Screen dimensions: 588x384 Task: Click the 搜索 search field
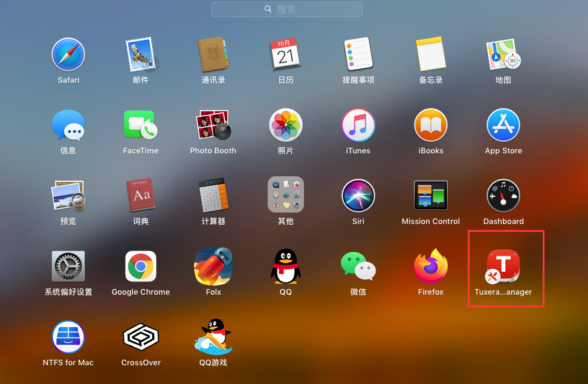coord(286,9)
